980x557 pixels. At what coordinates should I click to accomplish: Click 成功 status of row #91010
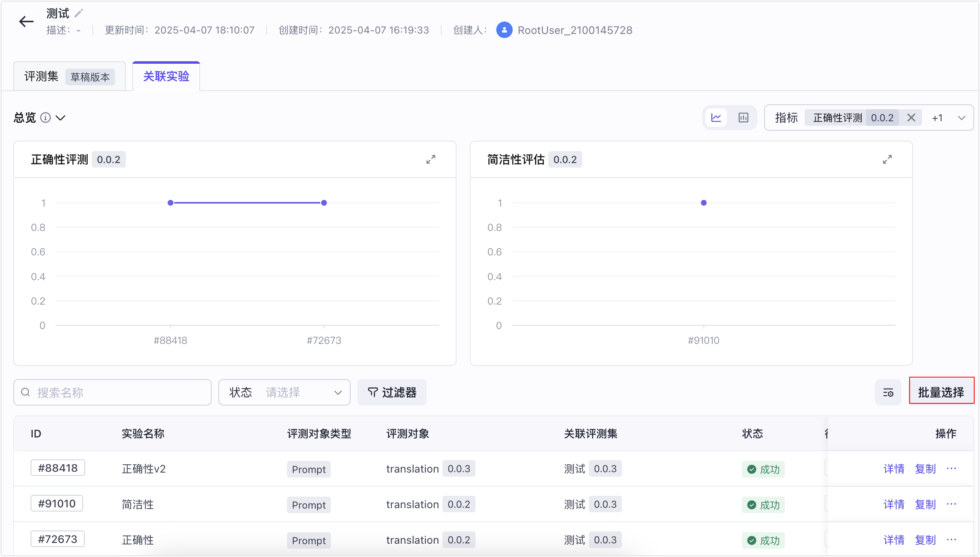click(763, 505)
